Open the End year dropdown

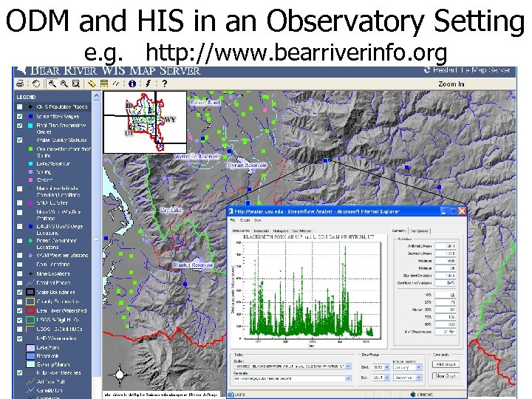click(386, 378)
